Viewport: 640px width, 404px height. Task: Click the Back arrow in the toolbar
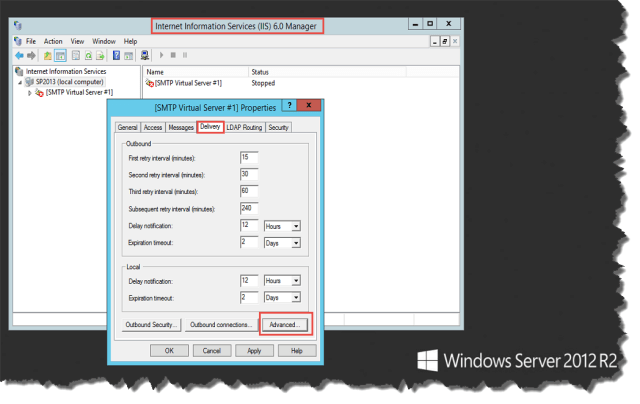point(19,55)
